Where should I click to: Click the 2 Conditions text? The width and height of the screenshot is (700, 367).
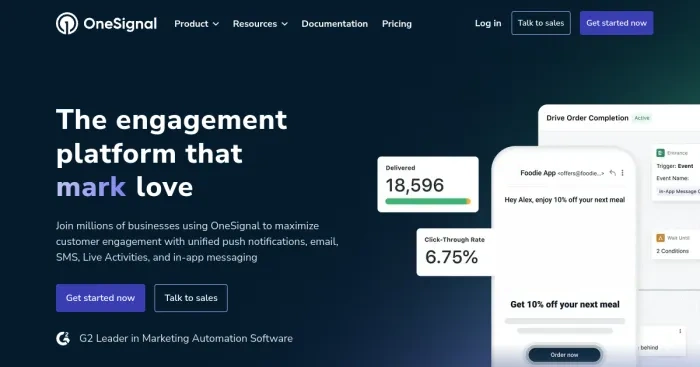pyautogui.click(x=672, y=251)
